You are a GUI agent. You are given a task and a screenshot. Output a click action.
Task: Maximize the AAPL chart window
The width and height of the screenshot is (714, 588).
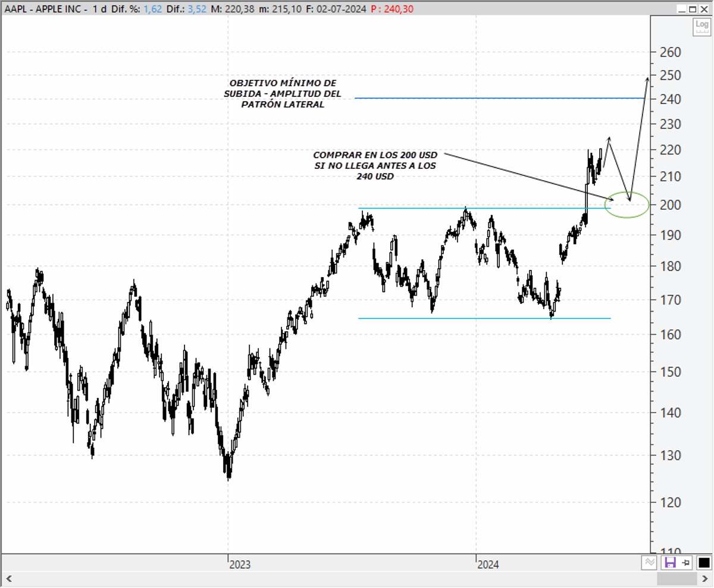692,9
